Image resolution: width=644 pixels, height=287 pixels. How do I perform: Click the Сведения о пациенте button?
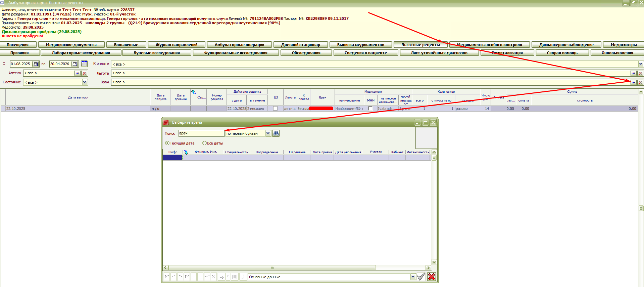(365, 53)
